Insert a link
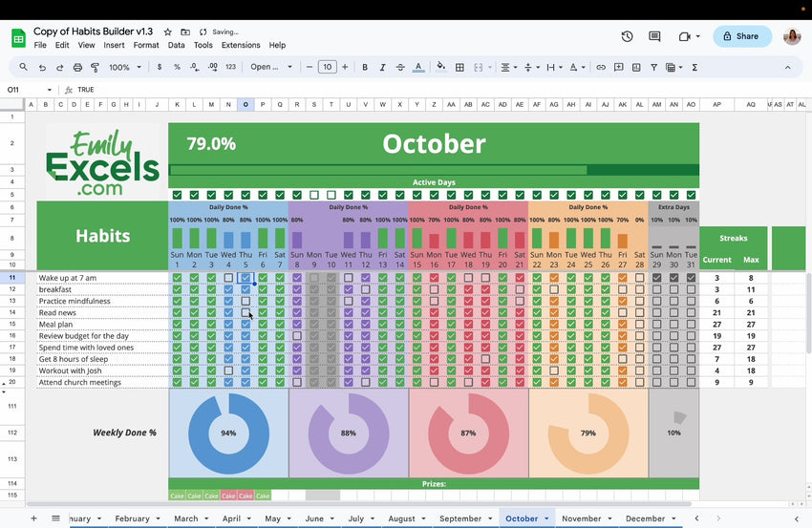Viewport: 812px width, 528px height. 601,67
